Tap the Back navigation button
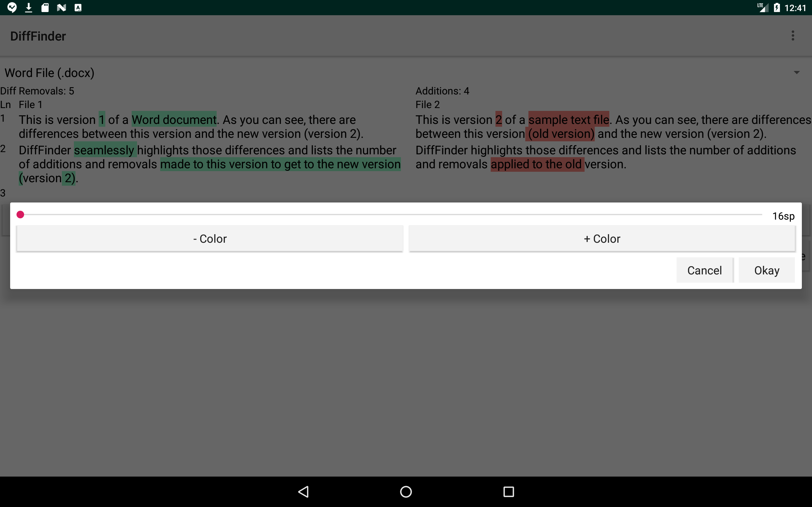Viewport: 812px width, 507px height. pos(303,491)
